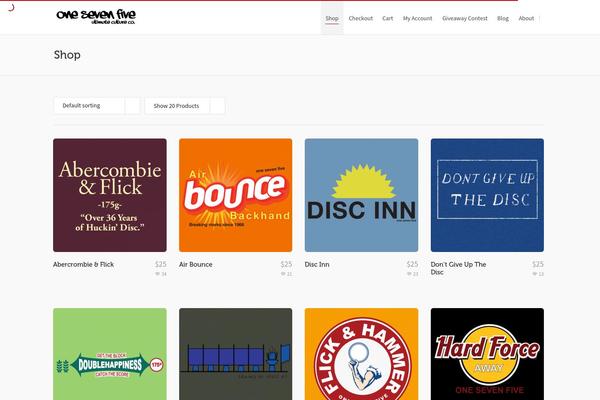Viewport: 600px width, 400px height.
Task: Open the Hard Force Away product image
Action: [487, 354]
